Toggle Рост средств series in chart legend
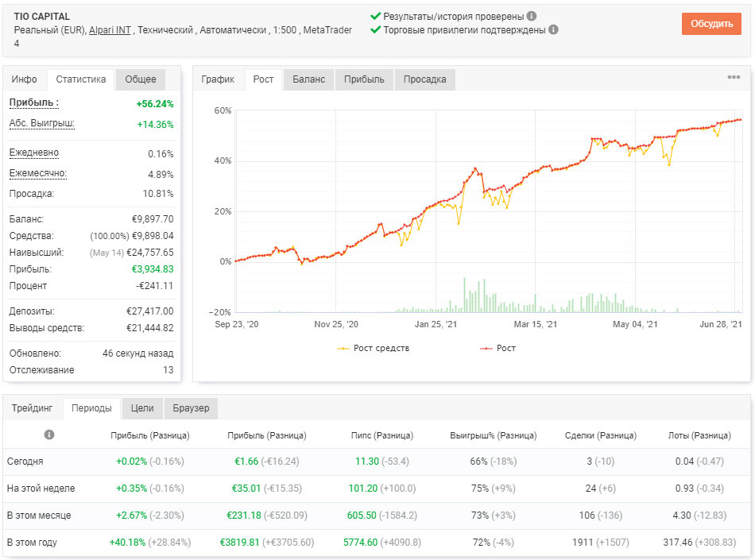Viewport: 755px width, 560px height. coord(374,348)
